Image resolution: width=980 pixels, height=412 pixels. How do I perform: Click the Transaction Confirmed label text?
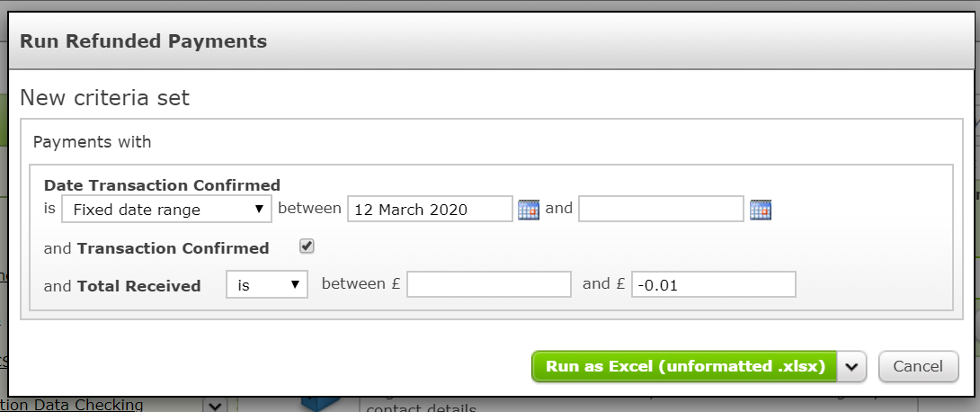tap(174, 248)
